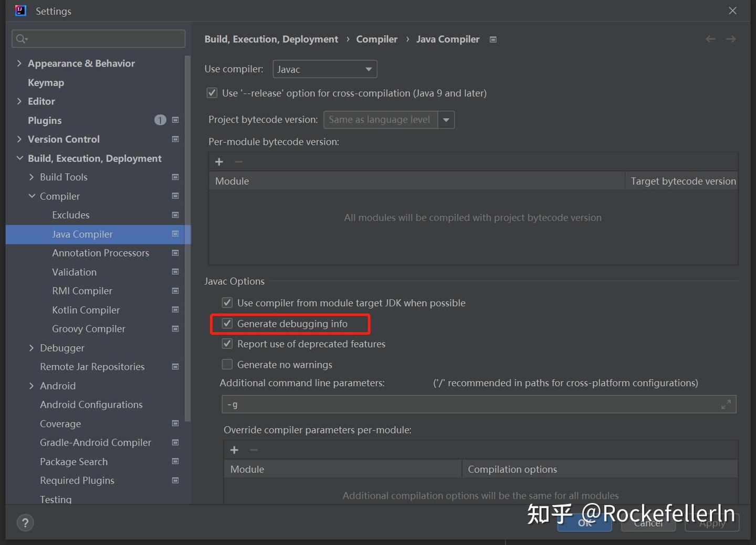This screenshot has height=545, width=756.
Task: Navigate to Compiler via breadcrumb
Action: pyautogui.click(x=376, y=39)
